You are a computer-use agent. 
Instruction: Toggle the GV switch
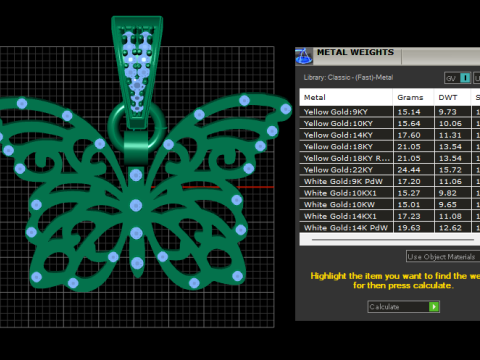click(458, 78)
